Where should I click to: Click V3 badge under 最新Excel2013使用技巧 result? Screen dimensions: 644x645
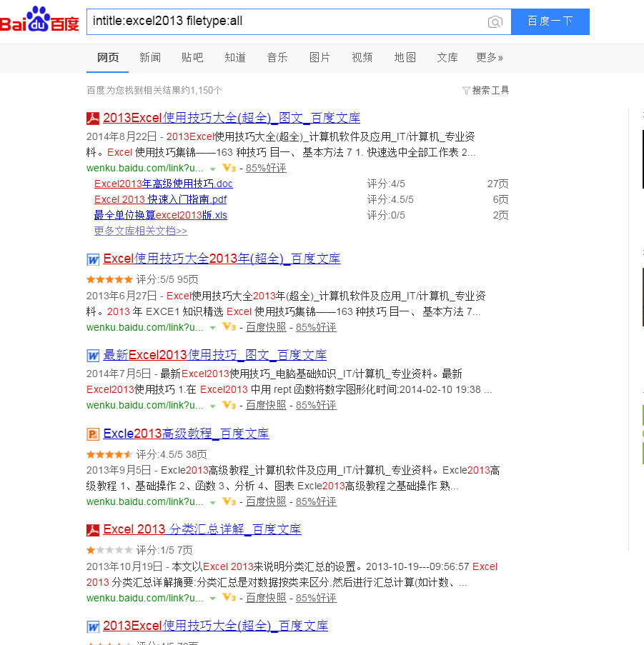(229, 405)
